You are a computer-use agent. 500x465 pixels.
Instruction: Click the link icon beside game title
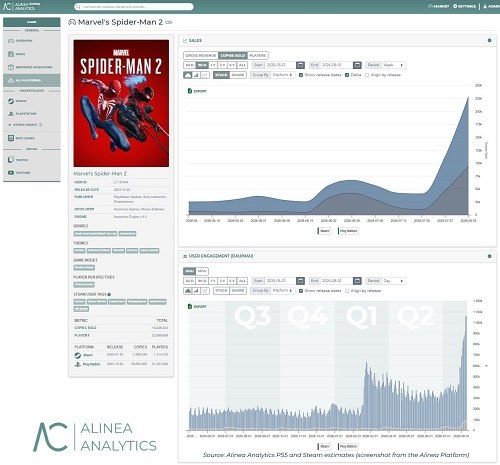(169, 22)
